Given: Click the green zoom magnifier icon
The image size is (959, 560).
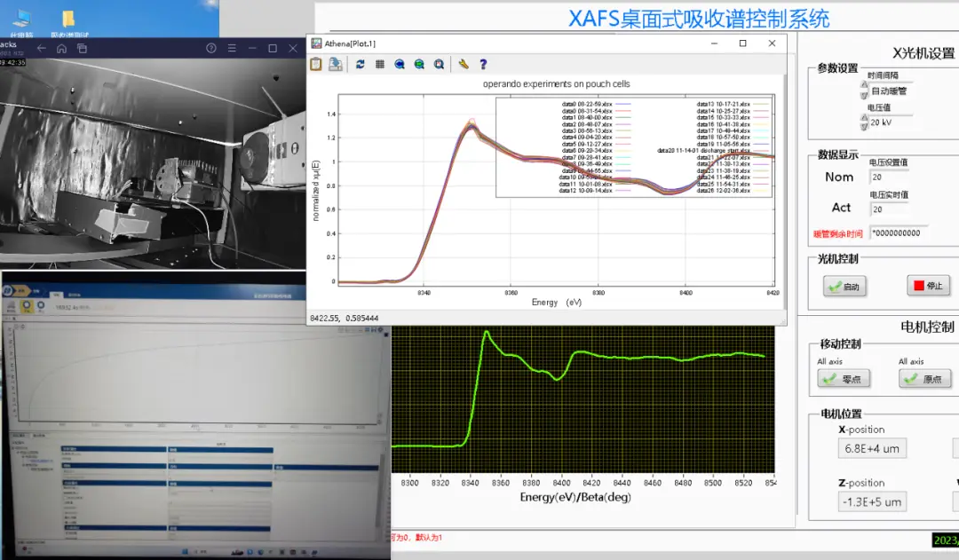Looking at the screenshot, I should point(419,64).
